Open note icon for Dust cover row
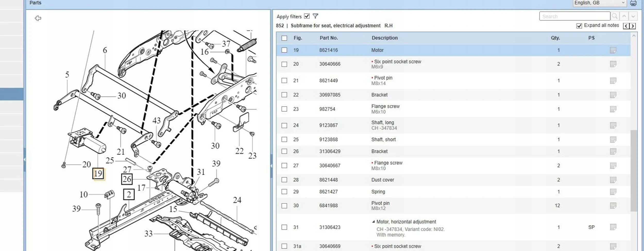644x251 pixels. point(613,180)
